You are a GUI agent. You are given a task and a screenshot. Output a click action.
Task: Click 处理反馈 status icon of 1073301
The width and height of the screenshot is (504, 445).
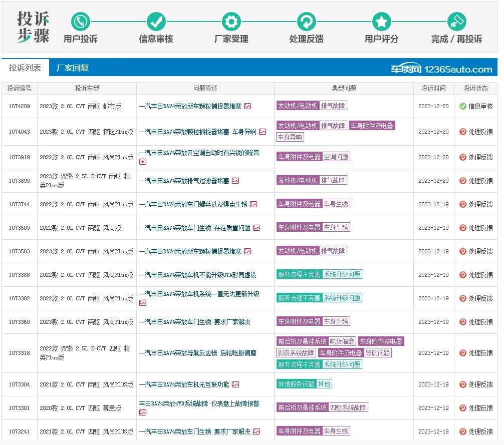pos(462,408)
